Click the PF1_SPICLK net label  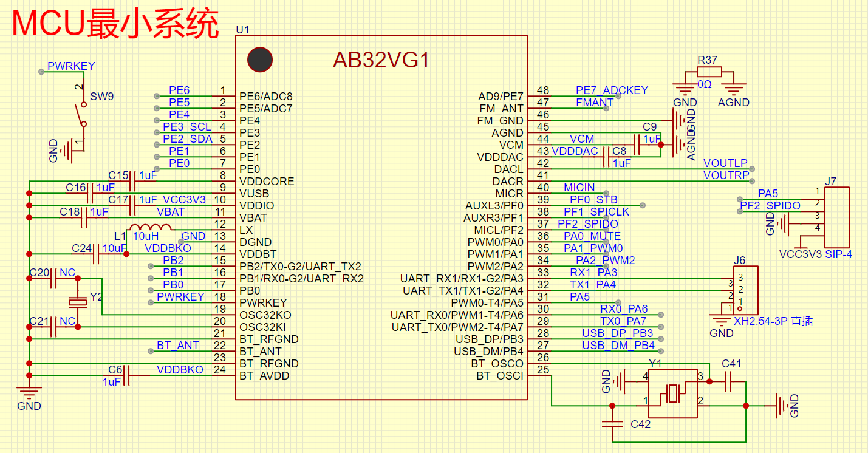[596, 211]
